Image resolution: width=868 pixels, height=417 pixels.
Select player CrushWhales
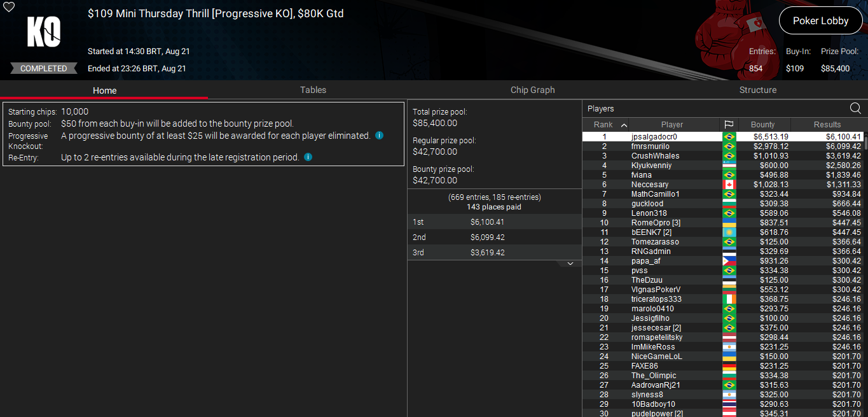[722, 156]
